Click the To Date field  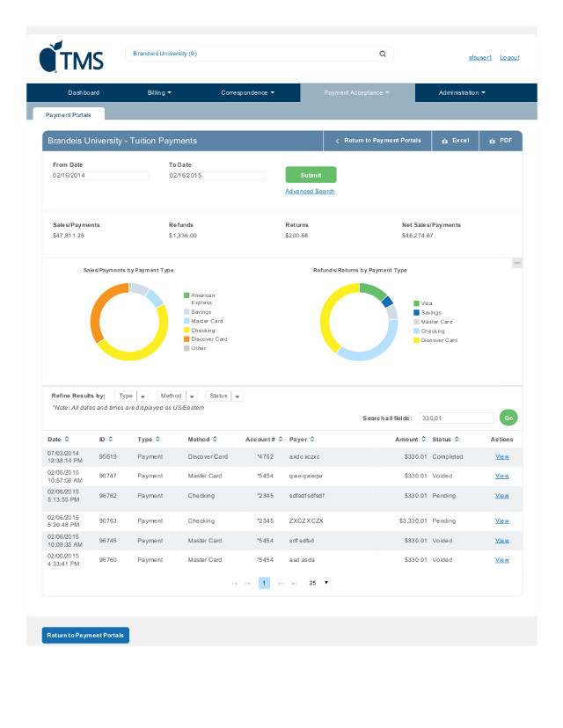click(216, 176)
